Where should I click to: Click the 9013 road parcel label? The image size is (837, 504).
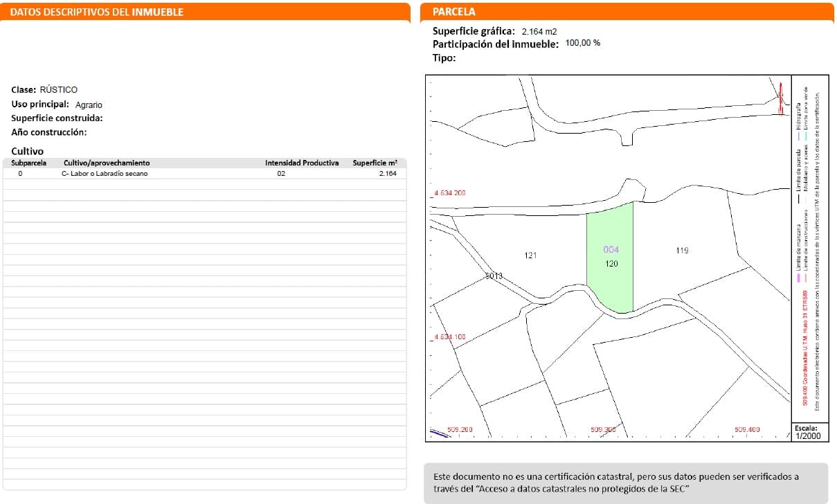[493, 276]
